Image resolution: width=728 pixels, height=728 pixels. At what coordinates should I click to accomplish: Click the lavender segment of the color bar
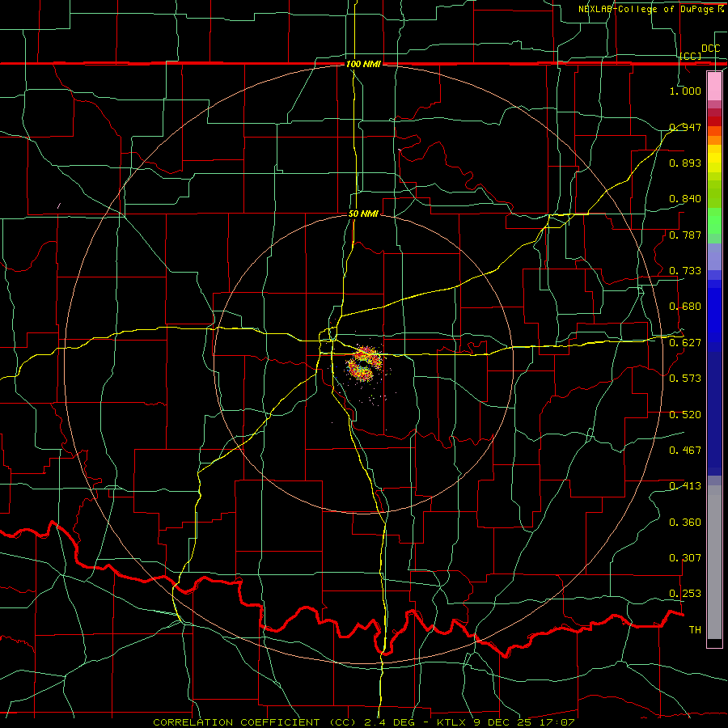(x=714, y=256)
